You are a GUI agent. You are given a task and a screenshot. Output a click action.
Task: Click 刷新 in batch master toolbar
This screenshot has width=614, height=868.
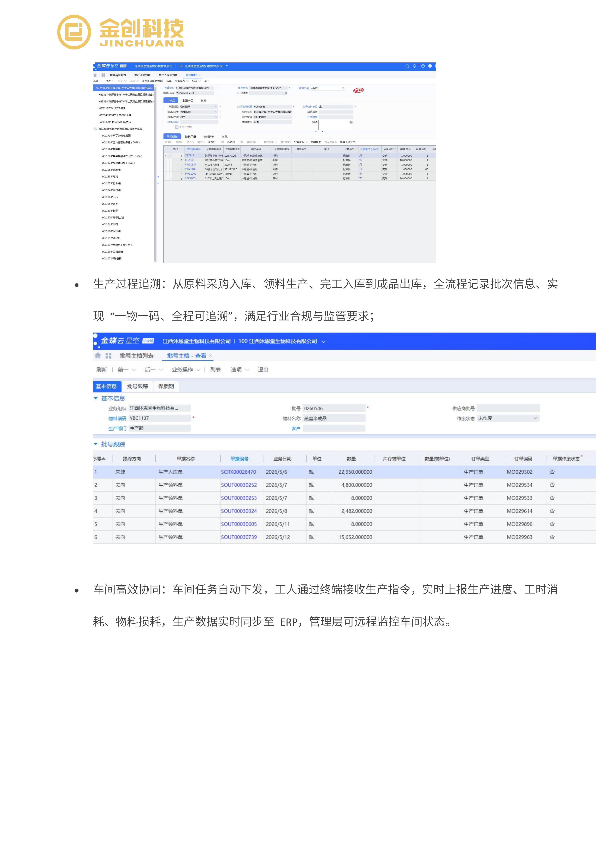(x=101, y=370)
